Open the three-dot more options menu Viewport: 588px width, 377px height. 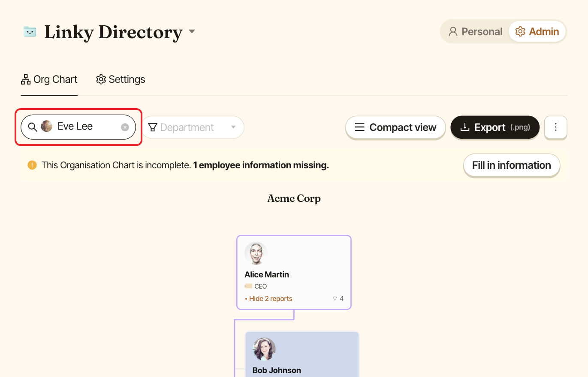click(x=556, y=128)
